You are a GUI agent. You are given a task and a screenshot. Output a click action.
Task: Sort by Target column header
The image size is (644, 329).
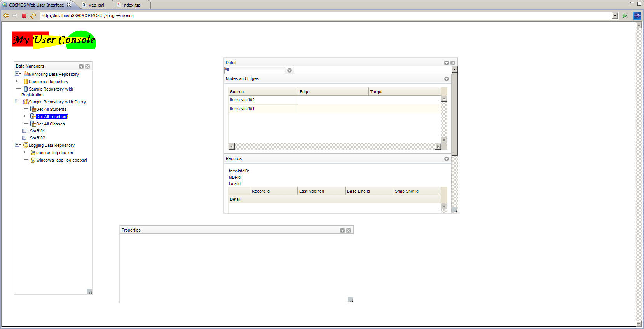coord(405,92)
